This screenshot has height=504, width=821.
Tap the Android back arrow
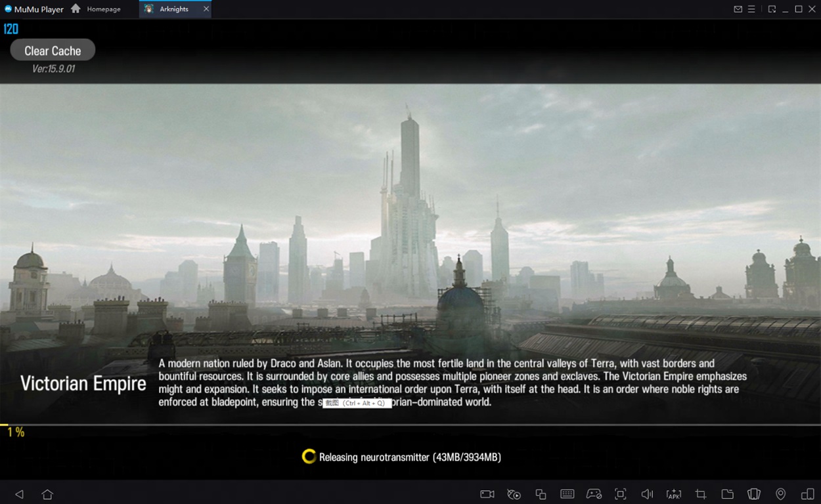[x=19, y=494]
